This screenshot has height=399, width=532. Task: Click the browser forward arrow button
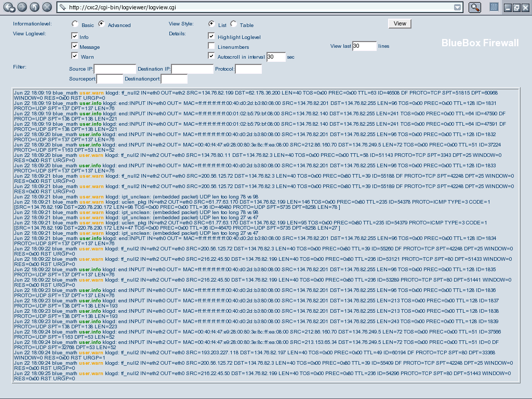pos(21,7)
